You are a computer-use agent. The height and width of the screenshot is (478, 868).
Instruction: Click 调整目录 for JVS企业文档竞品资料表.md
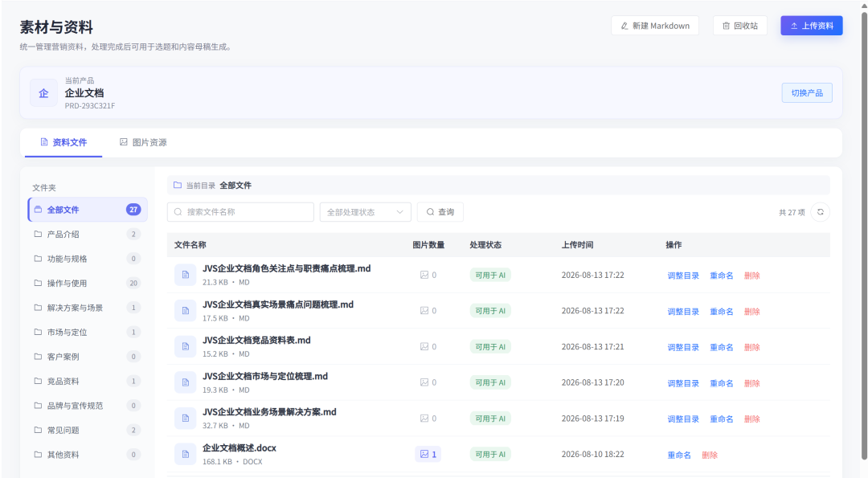tap(683, 347)
